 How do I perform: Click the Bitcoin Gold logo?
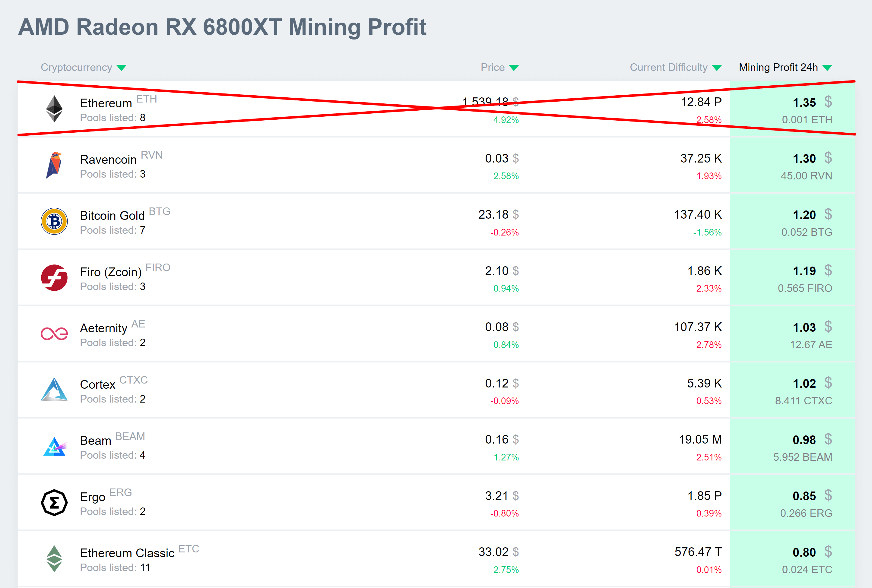point(54,221)
